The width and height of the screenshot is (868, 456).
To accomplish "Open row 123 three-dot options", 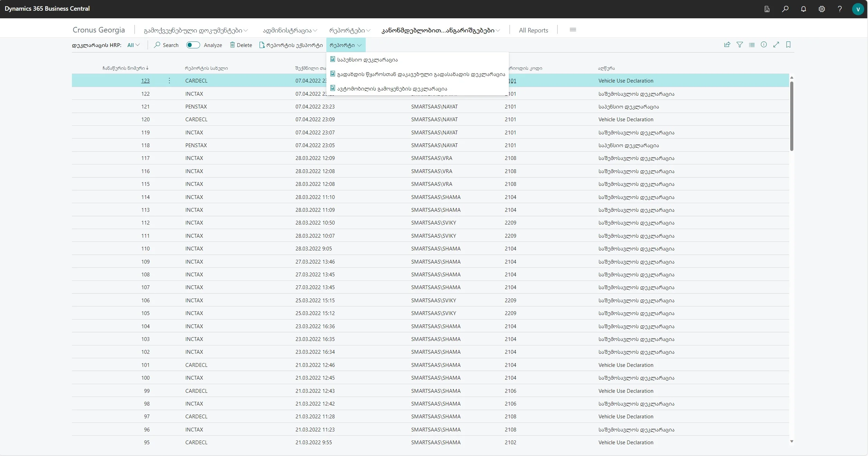I will coord(169,80).
